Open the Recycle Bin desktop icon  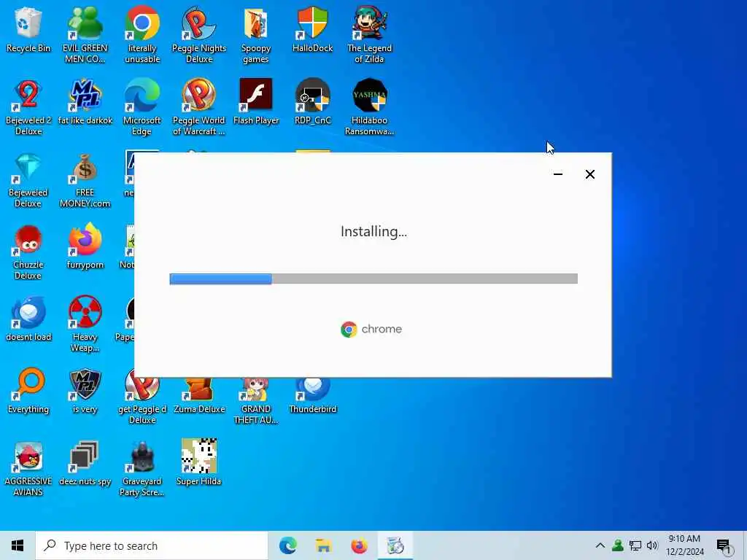(28, 29)
